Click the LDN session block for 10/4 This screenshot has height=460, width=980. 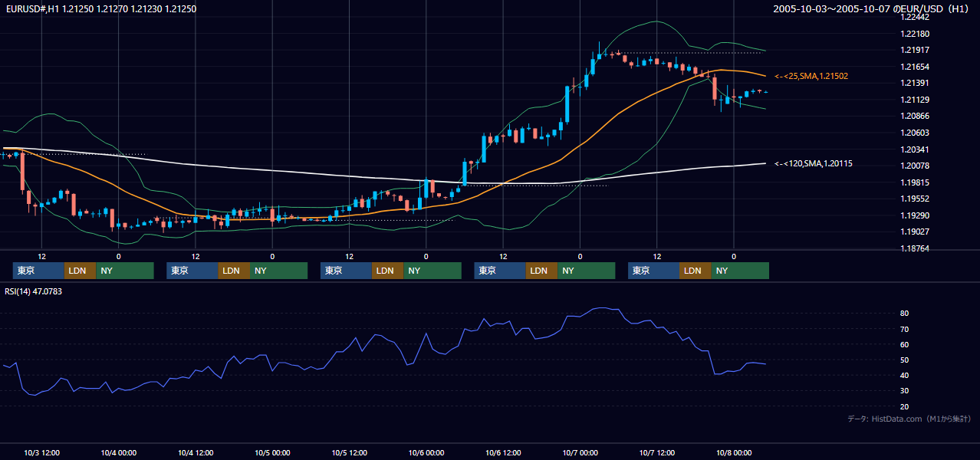click(233, 271)
